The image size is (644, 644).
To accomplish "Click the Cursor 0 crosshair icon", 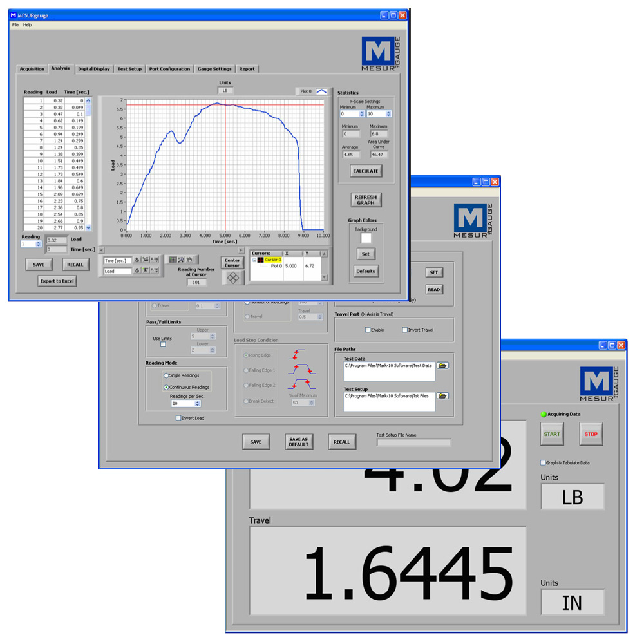I will point(260,260).
